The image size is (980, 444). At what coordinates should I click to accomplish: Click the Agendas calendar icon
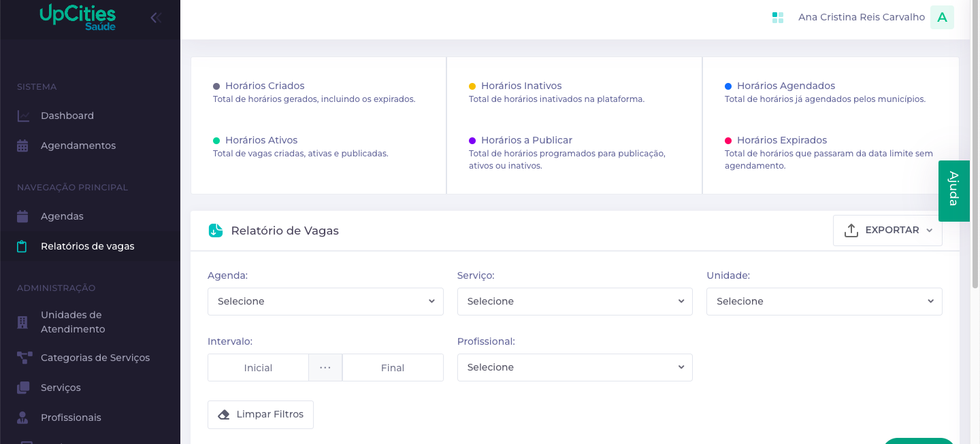tap(22, 216)
